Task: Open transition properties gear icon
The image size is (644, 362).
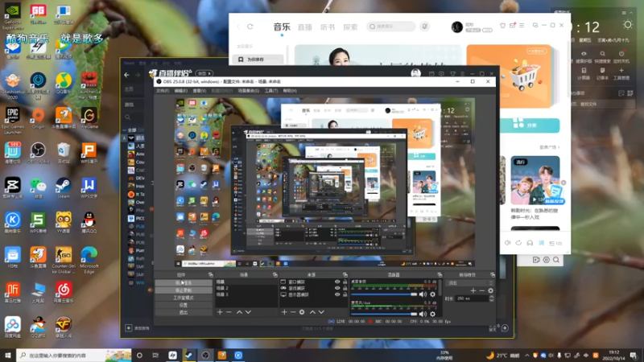Action: click(x=490, y=290)
